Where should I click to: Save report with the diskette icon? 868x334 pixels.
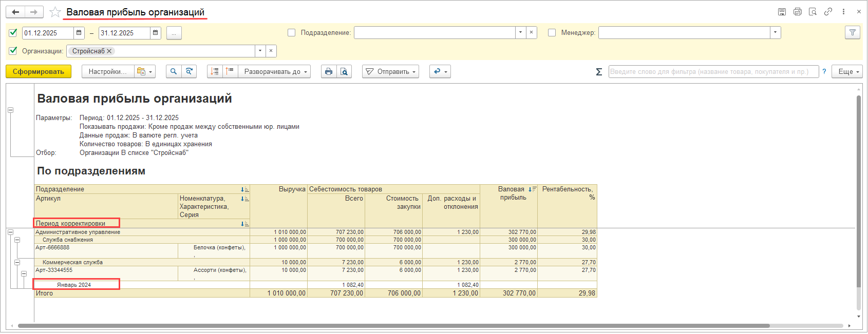point(782,12)
